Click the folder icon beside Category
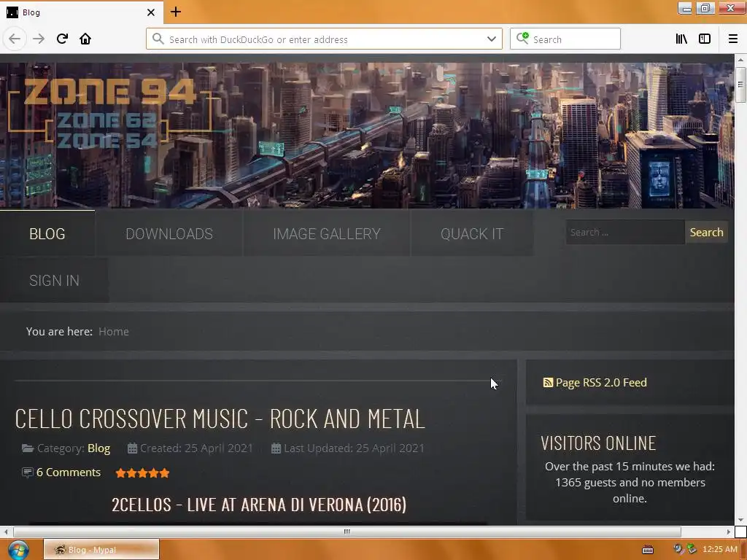The image size is (747, 560). [x=28, y=448]
